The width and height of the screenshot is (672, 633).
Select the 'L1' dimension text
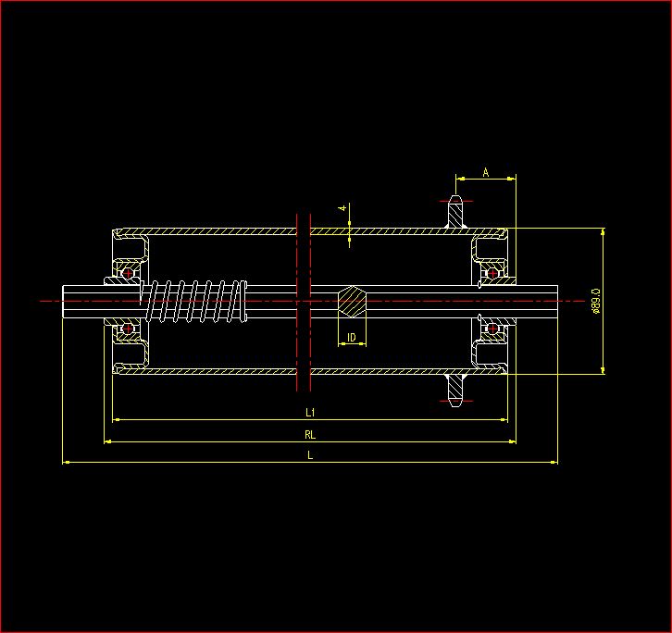pyautogui.click(x=311, y=412)
